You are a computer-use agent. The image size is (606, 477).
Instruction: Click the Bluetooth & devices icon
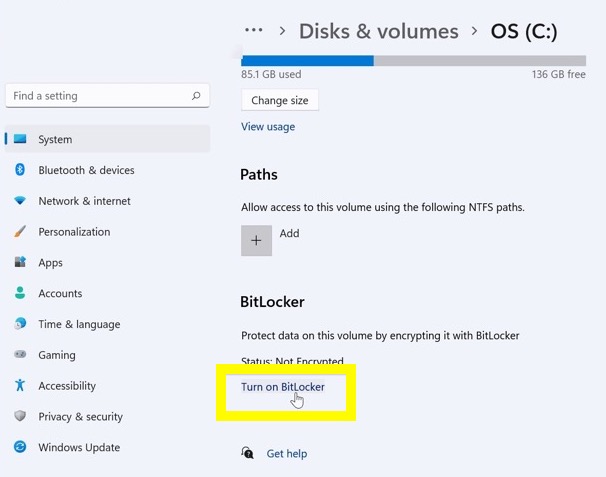click(20, 170)
